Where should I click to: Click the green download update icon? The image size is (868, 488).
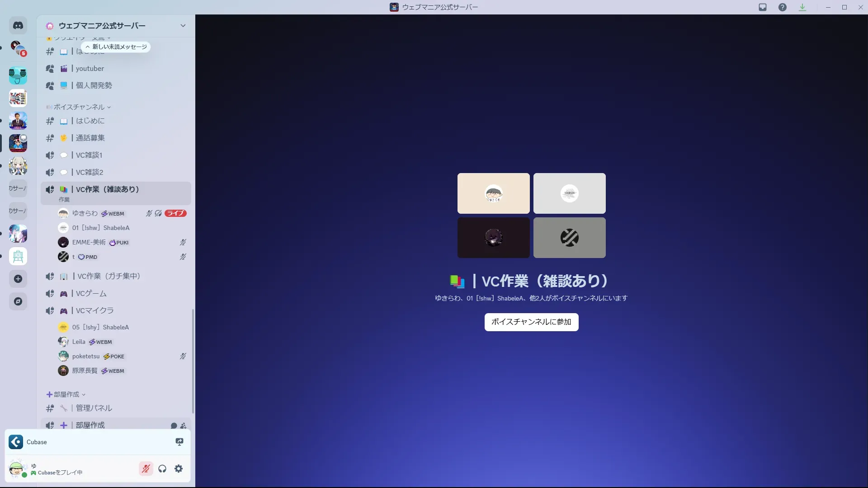(x=802, y=7)
